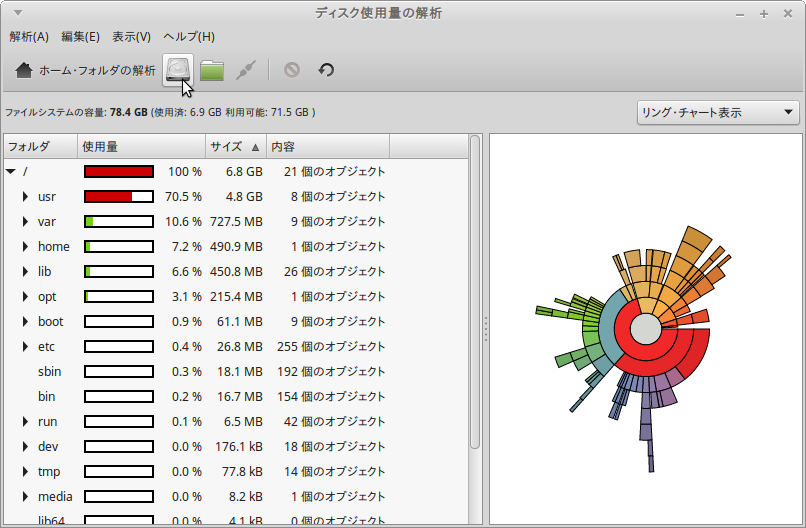Sort by サイズ column header
The width and height of the screenshot is (806, 528).
pos(235,147)
